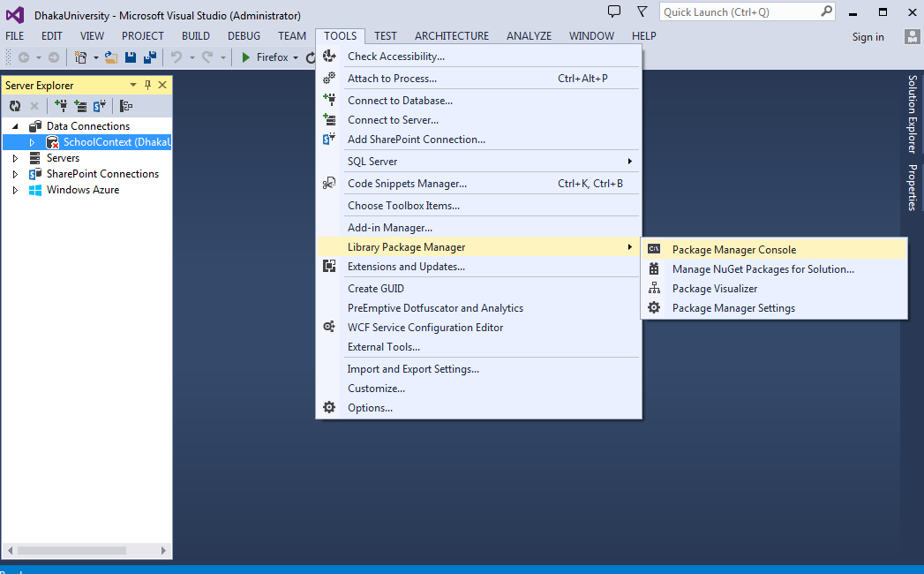This screenshot has width=924, height=574.
Task: Click the Connect to Database icon in Server Explorer toolbar
Action: tap(61, 106)
